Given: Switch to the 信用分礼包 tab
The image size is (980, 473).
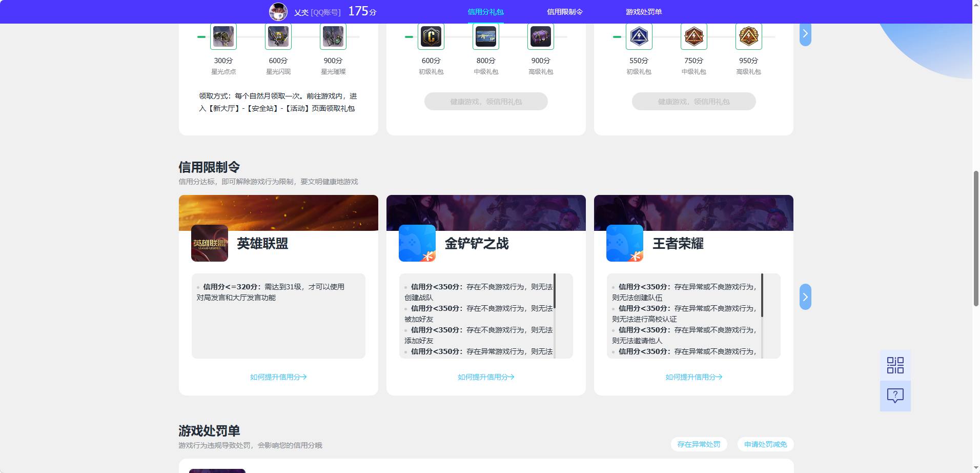Looking at the screenshot, I should point(485,12).
